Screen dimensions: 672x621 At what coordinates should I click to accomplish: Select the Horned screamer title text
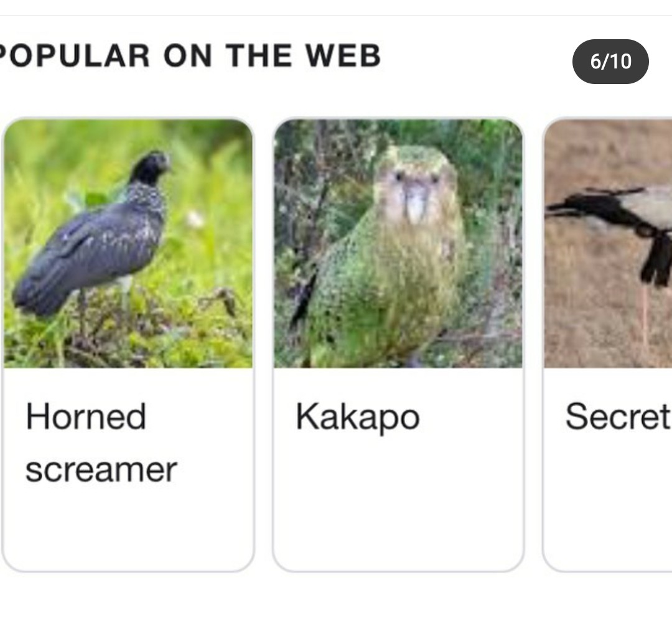coord(101,442)
